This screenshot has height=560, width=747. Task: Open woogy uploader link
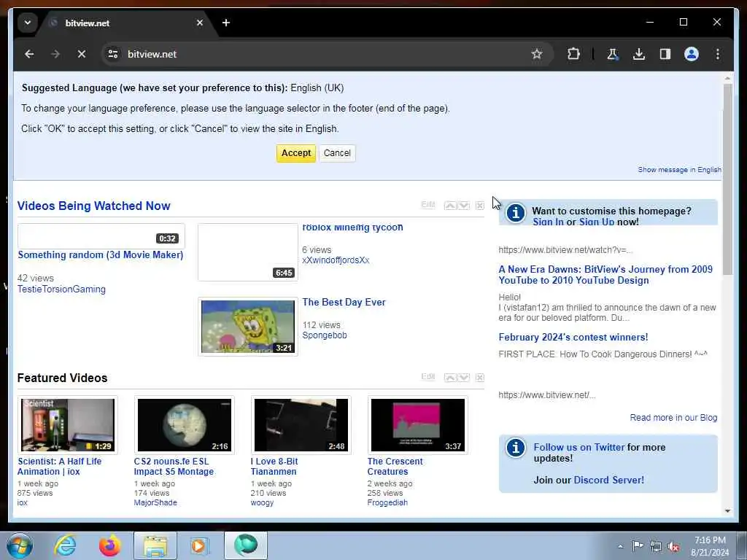pyautogui.click(x=262, y=502)
